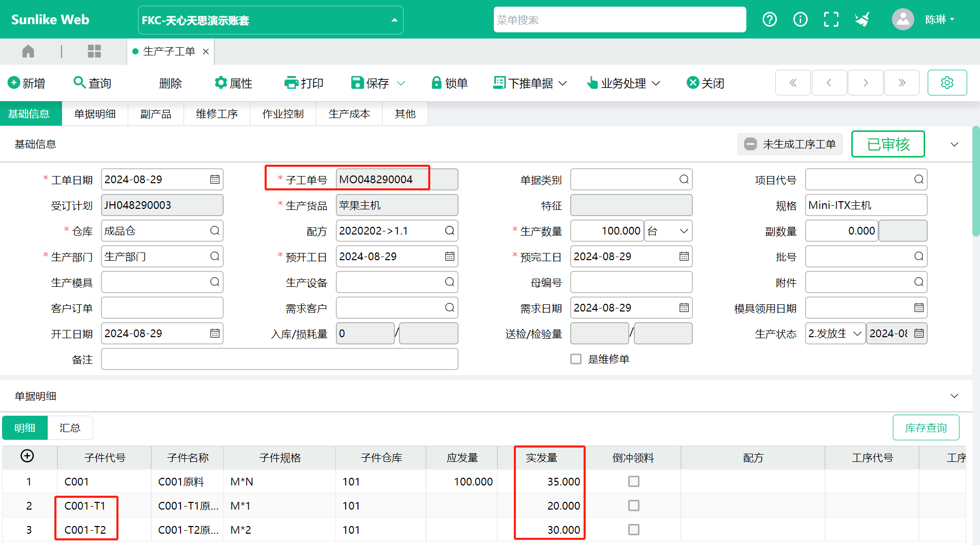Open 生产部门 lookup search icon
This screenshot has width=980, height=545.
(x=215, y=256)
